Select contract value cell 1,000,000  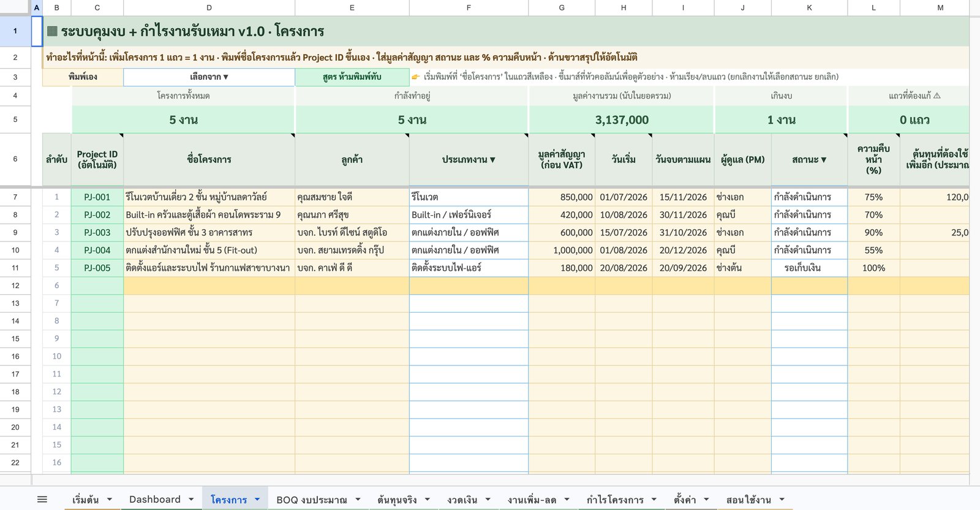(x=562, y=250)
